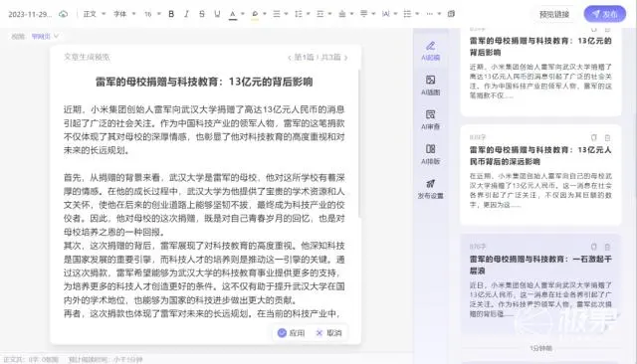
Task: Click the 正文共 word count status
Action: coord(31,360)
